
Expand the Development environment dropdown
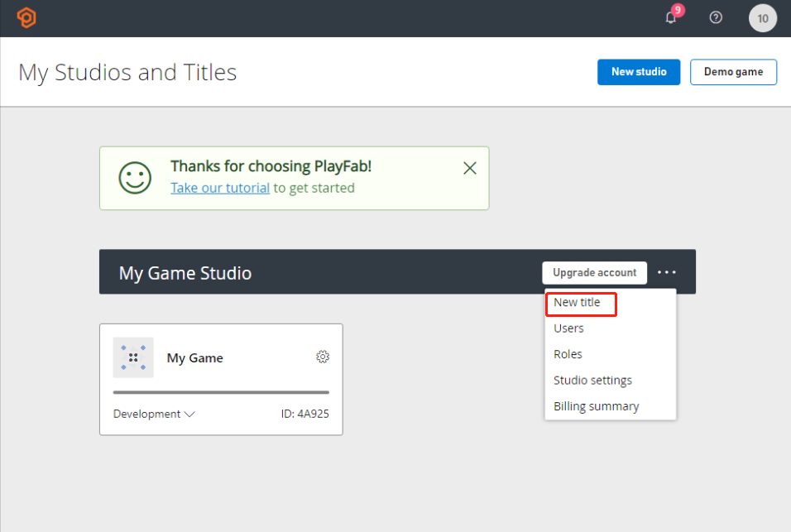tap(154, 414)
